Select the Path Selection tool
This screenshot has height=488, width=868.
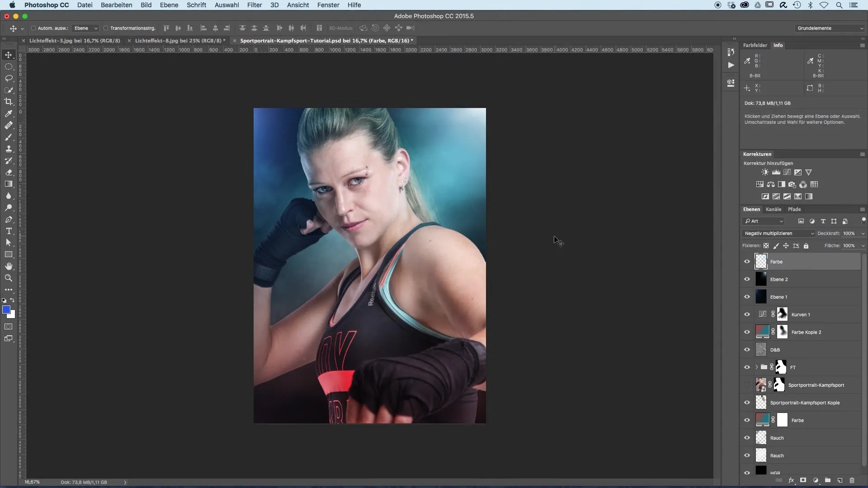click(x=9, y=243)
